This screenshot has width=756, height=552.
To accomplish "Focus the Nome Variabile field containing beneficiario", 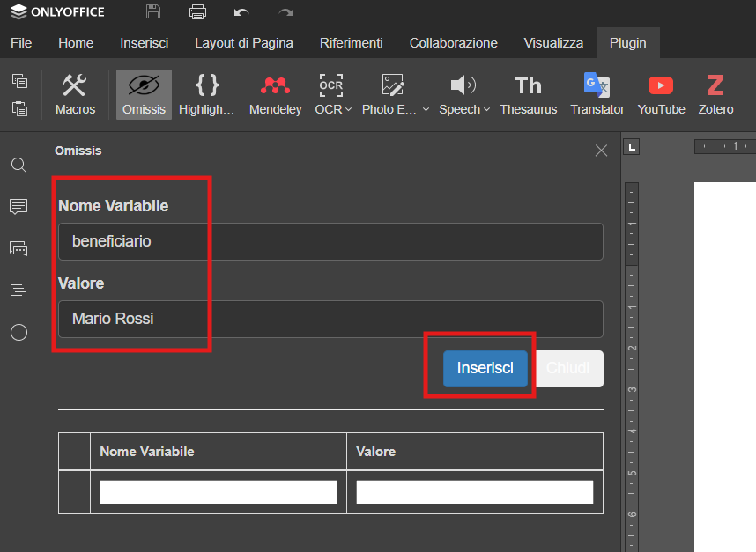I will [x=330, y=241].
